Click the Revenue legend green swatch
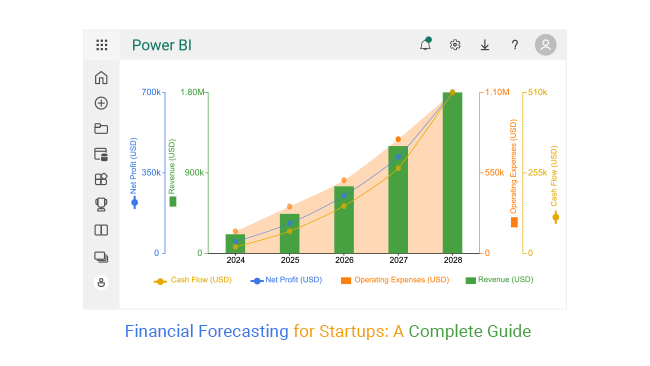The image size is (650, 366). click(x=471, y=281)
